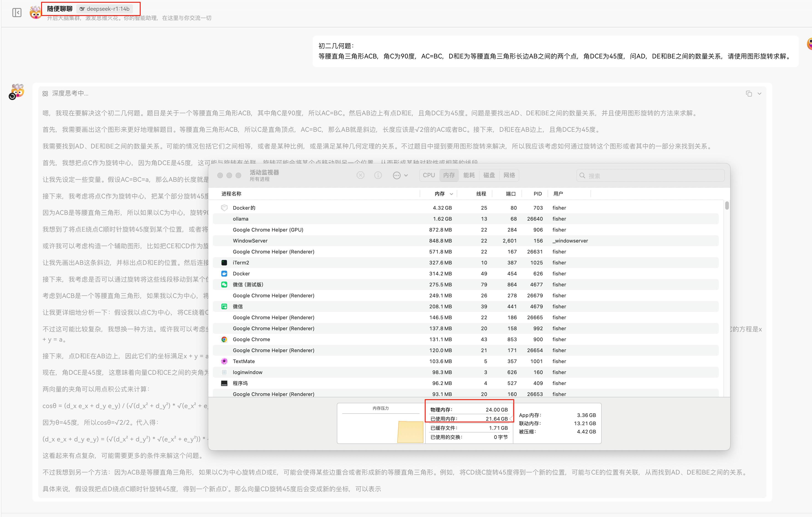The width and height of the screenshot is (812, 517).
Task: Switch to the 磁盘 tab
Action: (489, 175)
